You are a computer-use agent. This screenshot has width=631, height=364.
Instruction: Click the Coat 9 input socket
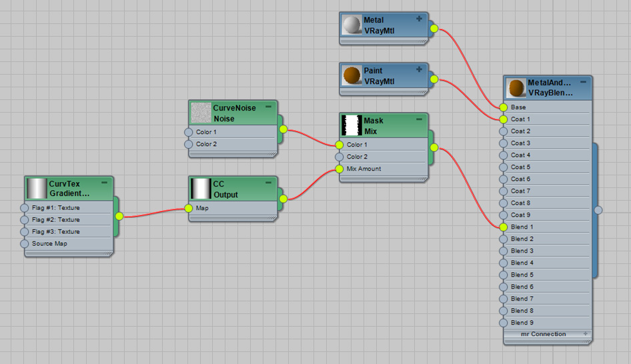[504, 215]
